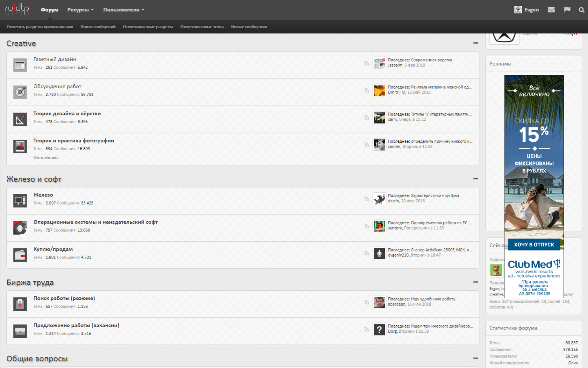The image size is (588, 368).
Task: Click dastin's avatar thumbnail
Action: [379, 199]
